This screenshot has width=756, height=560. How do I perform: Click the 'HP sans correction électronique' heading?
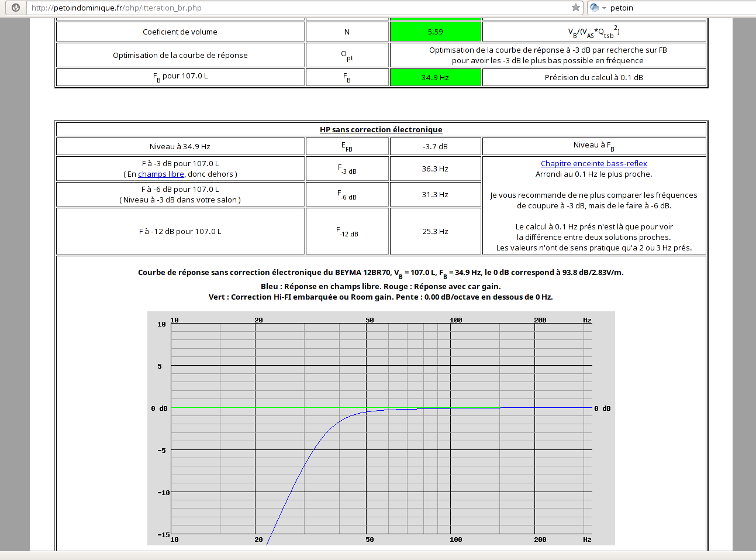[x=381, y=130]
